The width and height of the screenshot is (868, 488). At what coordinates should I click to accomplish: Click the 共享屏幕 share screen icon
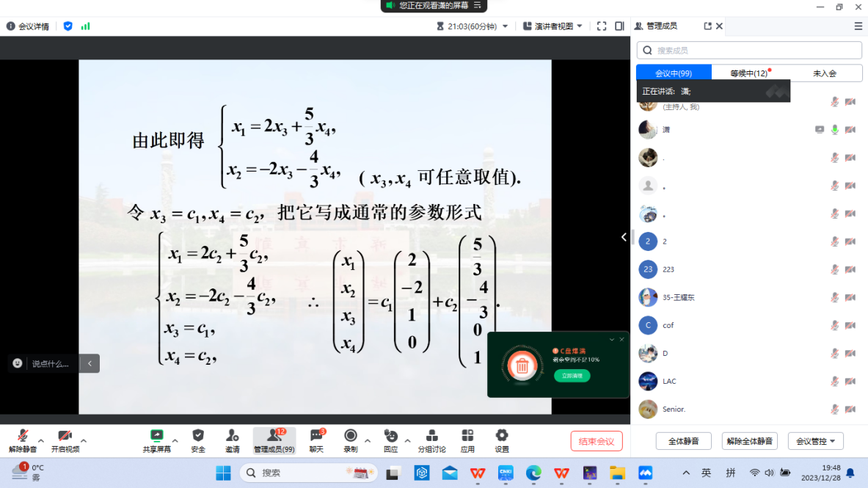click(x=156, y=436)
